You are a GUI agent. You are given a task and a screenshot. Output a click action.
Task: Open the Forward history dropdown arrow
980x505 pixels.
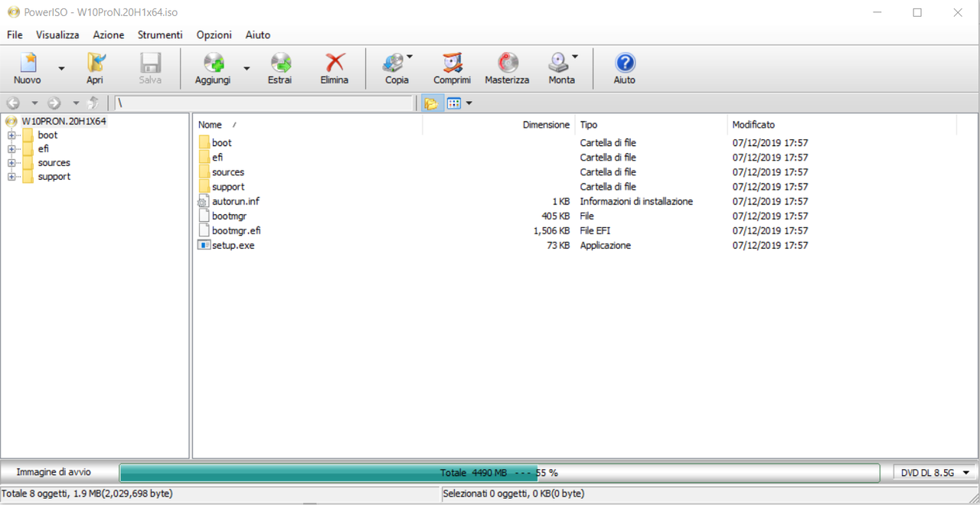(x=76, y=103)
